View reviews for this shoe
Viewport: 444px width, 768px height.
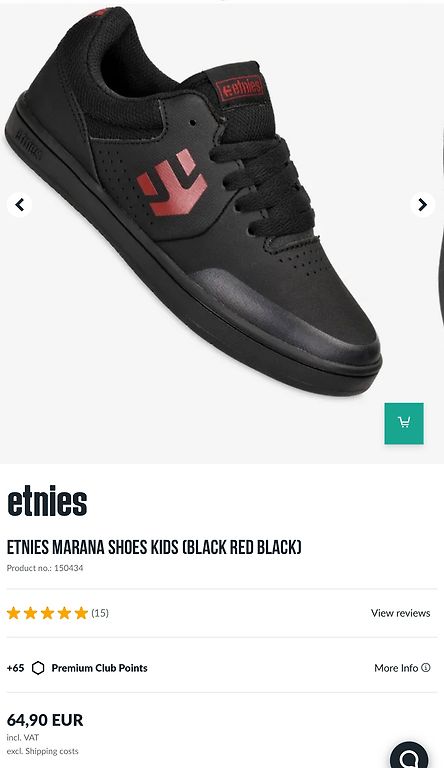[x=400, y=613]
